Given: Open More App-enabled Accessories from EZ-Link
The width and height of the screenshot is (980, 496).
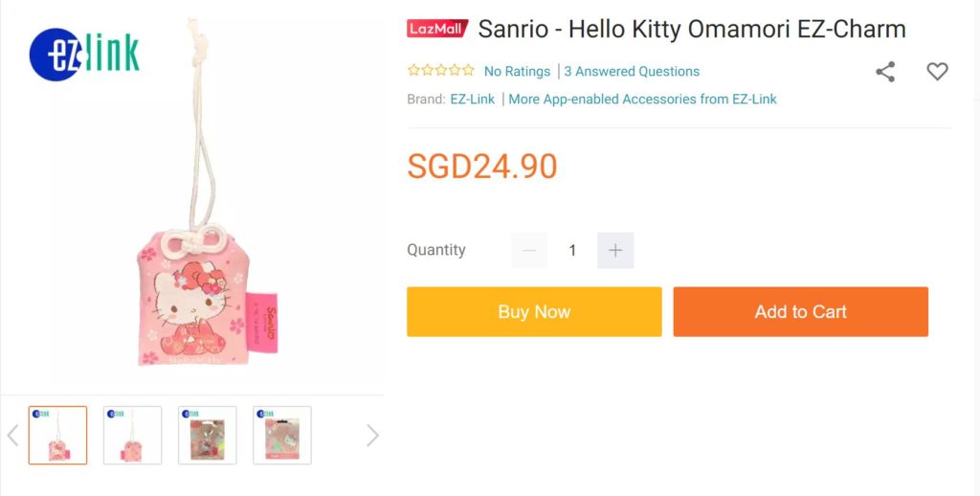Looking at the screenshot, I should point(642,100).
